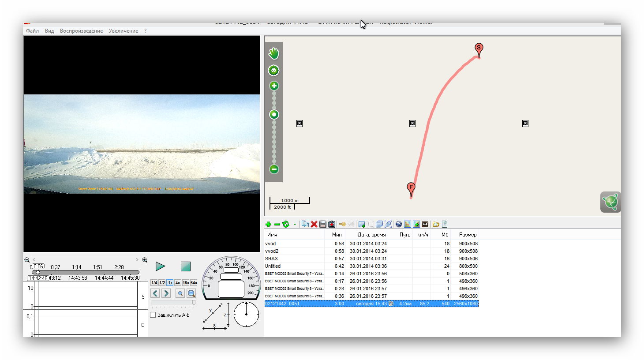Click the green minus map zoom-out button

[x=274, y=169]
